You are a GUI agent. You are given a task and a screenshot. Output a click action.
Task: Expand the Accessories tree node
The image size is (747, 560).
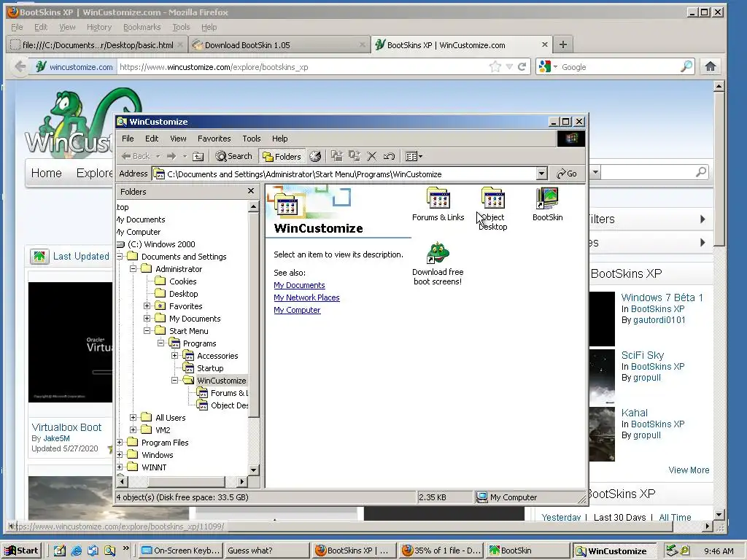pyautogui.click(x=175, y=356)
